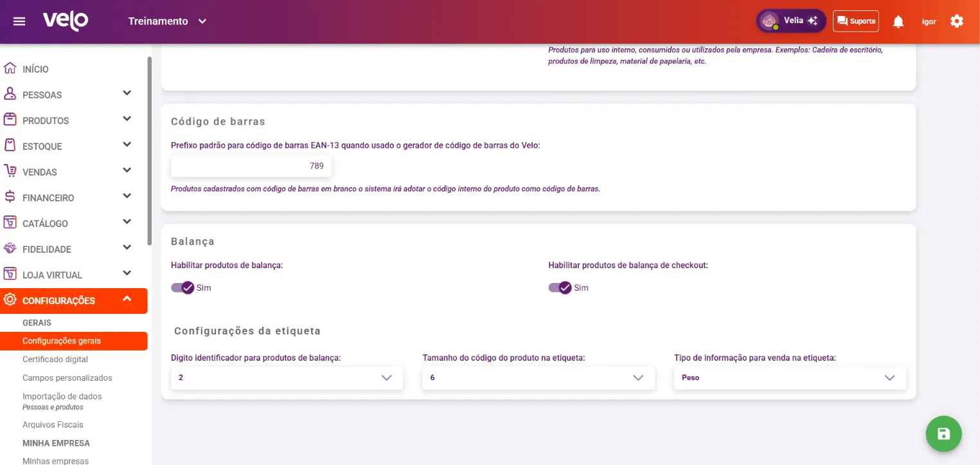
Task: Select Configurações gerais menu item
Action: pos(74,341)
